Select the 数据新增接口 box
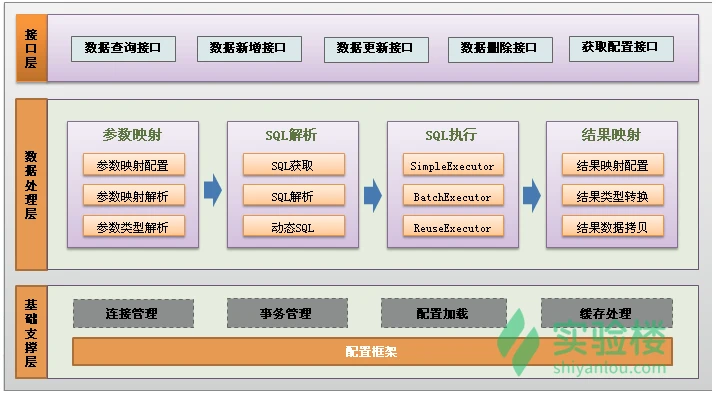 click(249, 49)
